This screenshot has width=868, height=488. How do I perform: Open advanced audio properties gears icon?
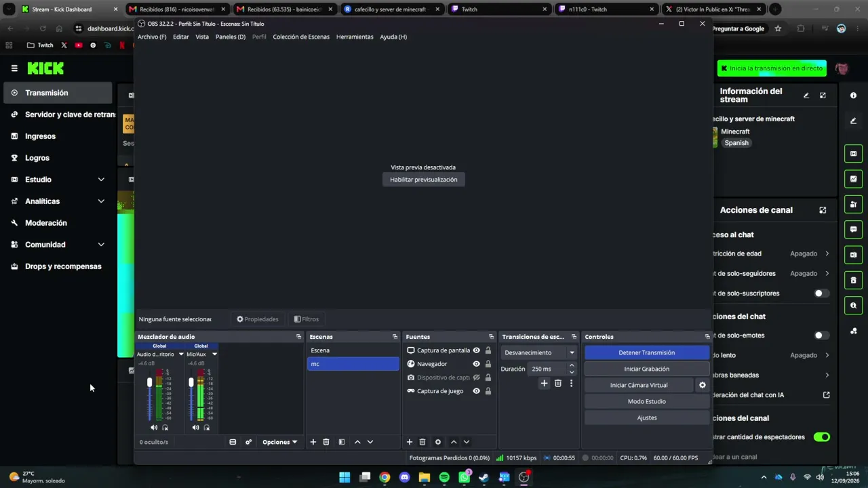click(248, 442)
